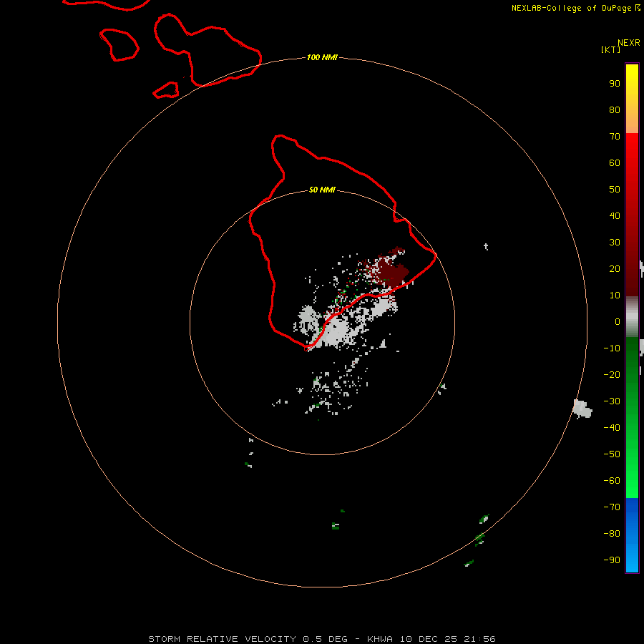The image size is (644, 644).
Task: Click the small Kahoolawe island outline
Action: 166,90
